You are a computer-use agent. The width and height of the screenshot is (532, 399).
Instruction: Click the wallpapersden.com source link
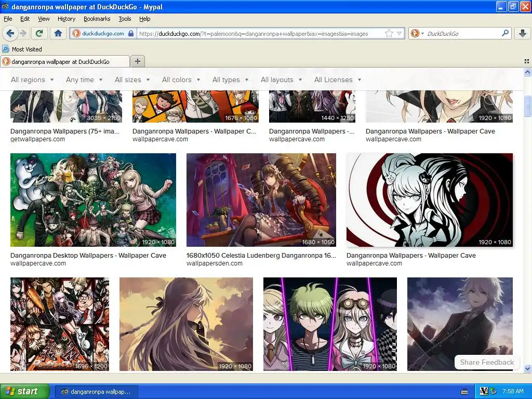[215, 263]
